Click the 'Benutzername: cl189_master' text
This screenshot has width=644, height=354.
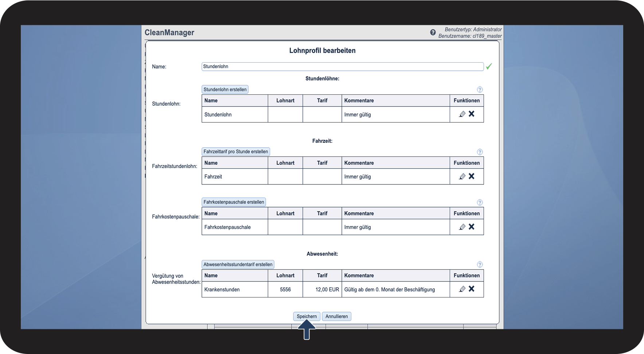tap(470, 36)
